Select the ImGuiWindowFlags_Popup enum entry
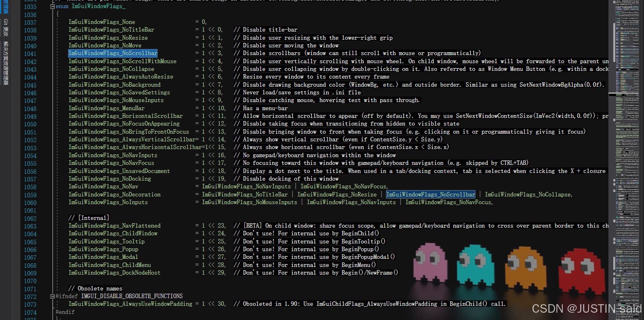This screenshot has width=644, height=320. 103,249
